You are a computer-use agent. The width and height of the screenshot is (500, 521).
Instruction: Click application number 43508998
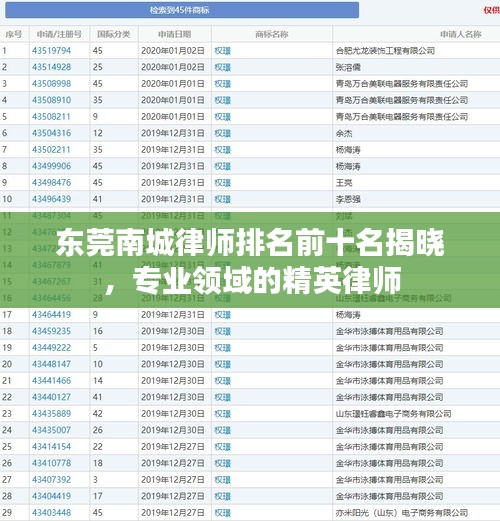point(51,84)
